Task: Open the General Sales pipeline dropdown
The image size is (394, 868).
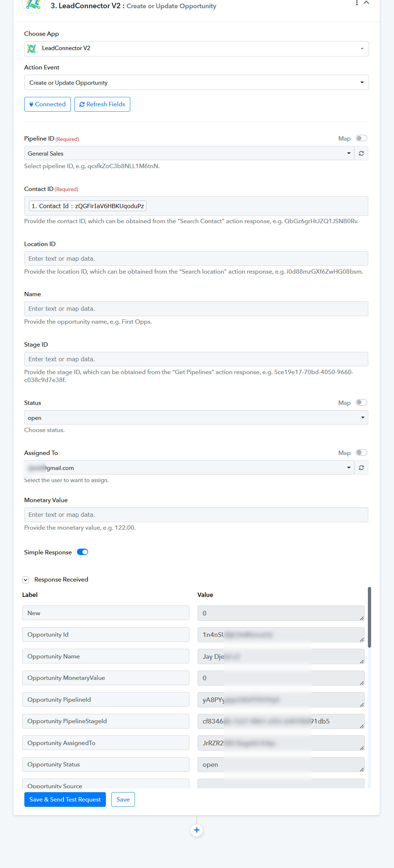Action: pyautogui.click(x=189, y=153)
